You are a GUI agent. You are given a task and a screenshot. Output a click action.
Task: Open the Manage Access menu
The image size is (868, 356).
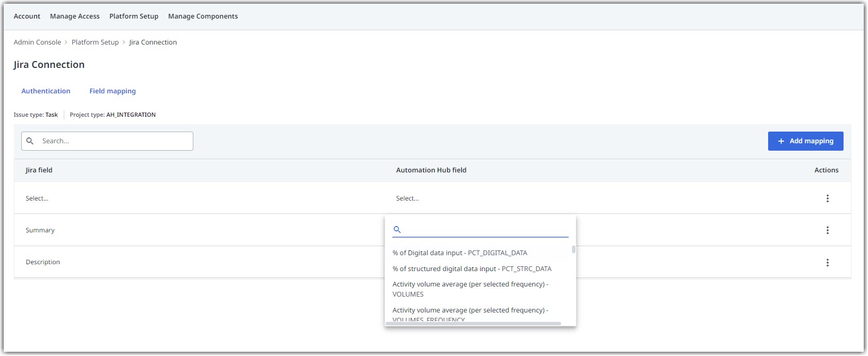(x=75, y=16)
